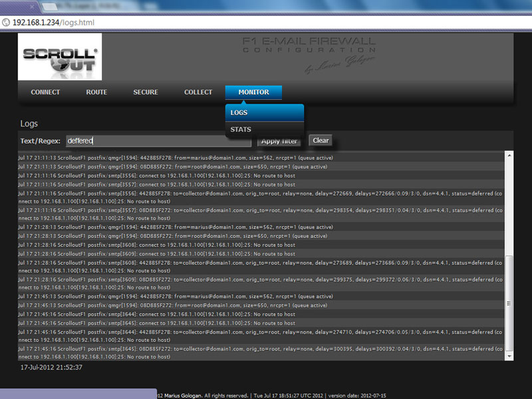Expand the MONITOR dropdown menu

pyautogui.click(x=253, y=92)
